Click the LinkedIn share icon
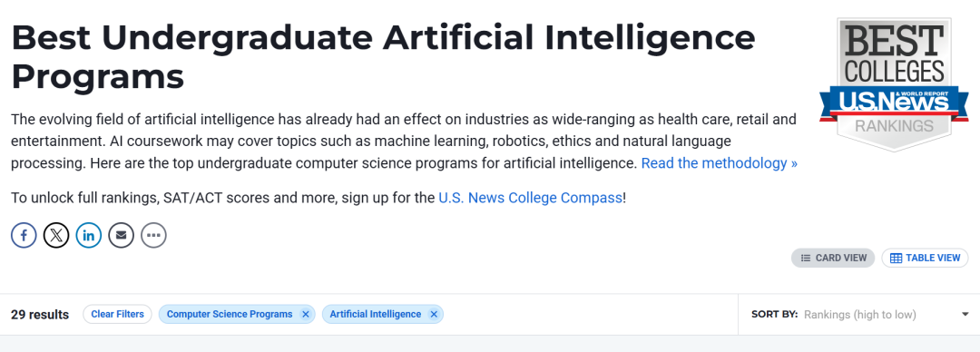 point(89,236)
